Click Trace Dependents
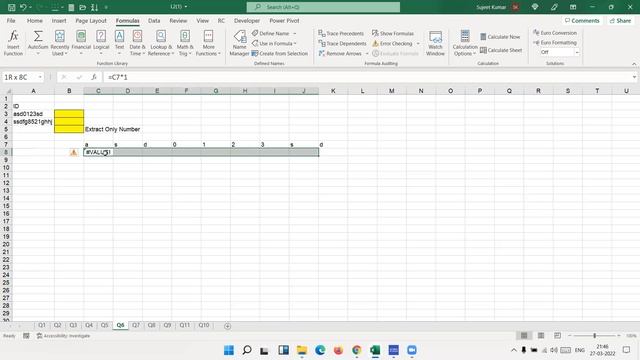Screen dimensions: 640x360 pyautogui.click(x=342, y=43)
